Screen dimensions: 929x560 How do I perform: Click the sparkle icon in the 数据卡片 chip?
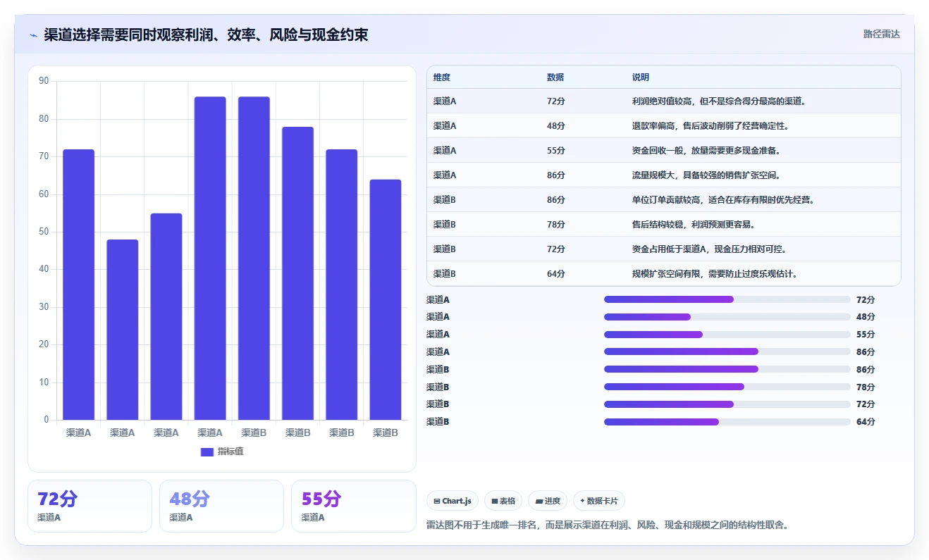tap(582, 502)
